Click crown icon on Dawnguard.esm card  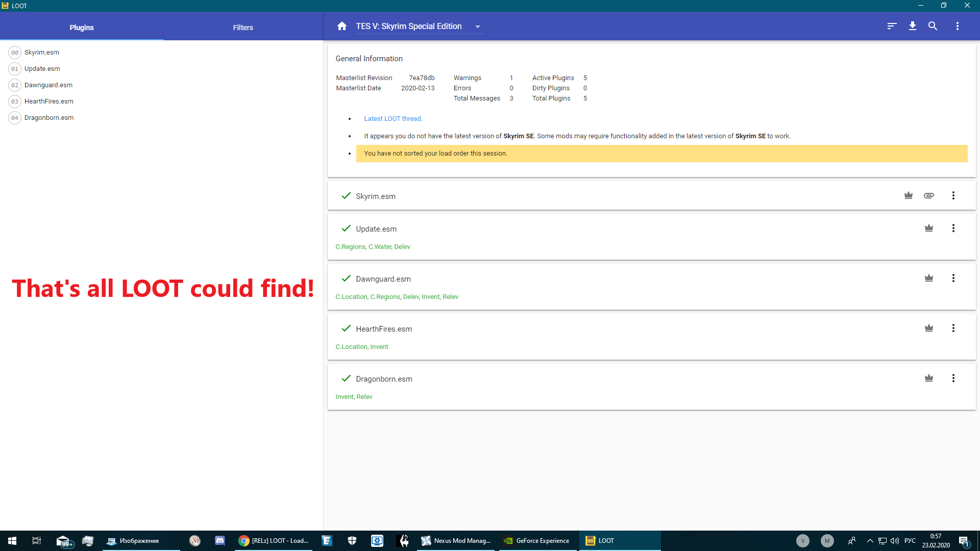[x=929, y=278]
